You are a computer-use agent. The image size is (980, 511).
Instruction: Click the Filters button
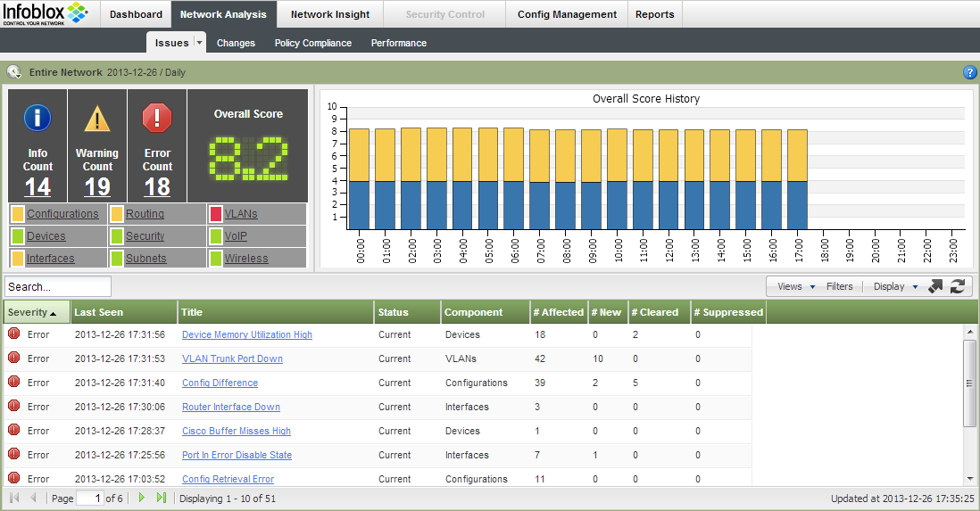(839, 286)
